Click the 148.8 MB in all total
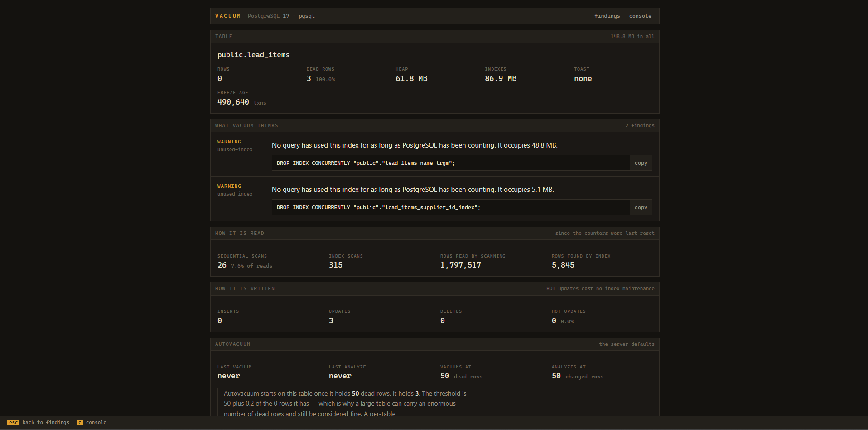Image resolution: width=868 pixels, height=430 pixels. 632,36
